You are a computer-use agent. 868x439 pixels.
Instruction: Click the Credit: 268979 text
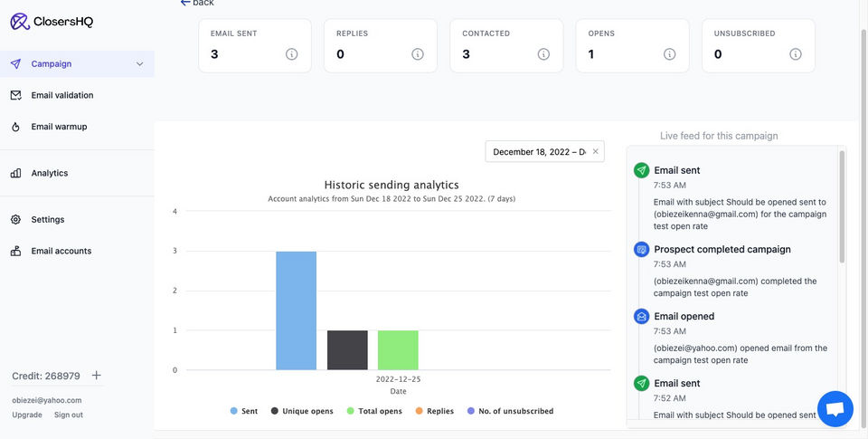coord(46,376)
